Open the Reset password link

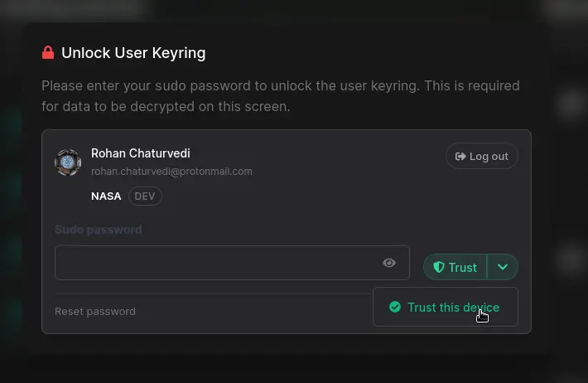coord(95,312)
